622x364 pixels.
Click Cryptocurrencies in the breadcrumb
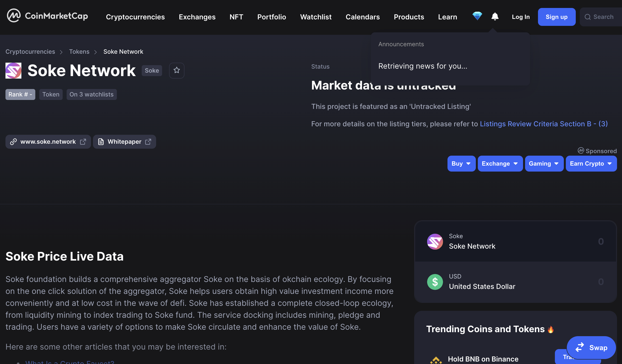click(x=30, y=52)
